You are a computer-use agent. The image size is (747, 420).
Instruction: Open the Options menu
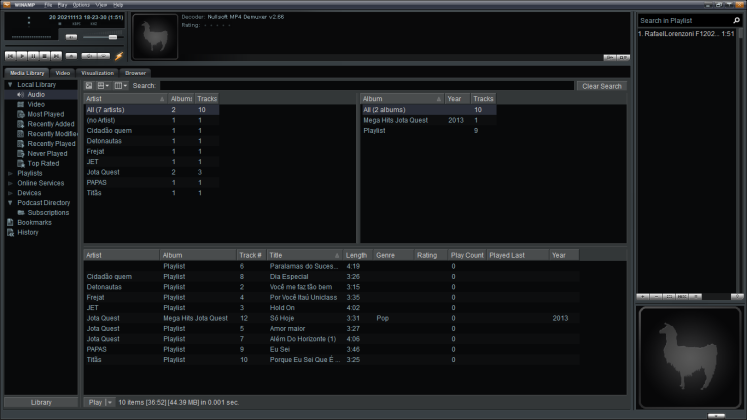[81, 5]
